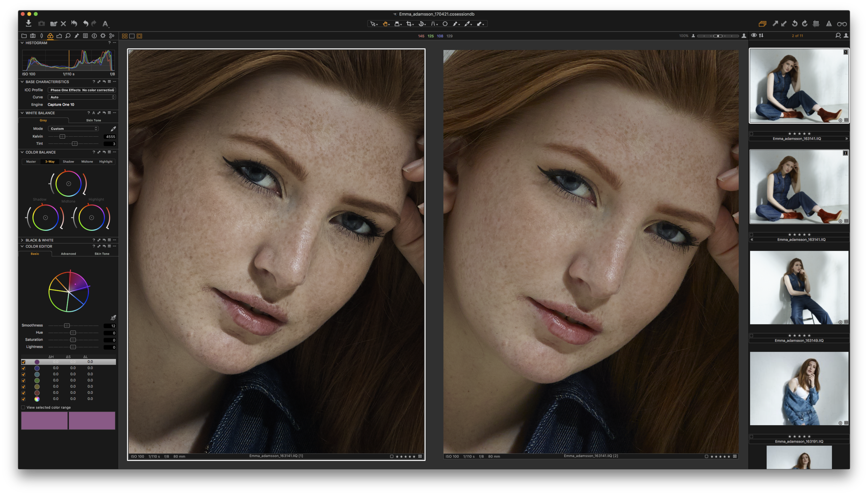Open the White Balance Mode dropdown
Image resolution: width=868 pixels, height=495 pixels.
(x=74, y=129)
